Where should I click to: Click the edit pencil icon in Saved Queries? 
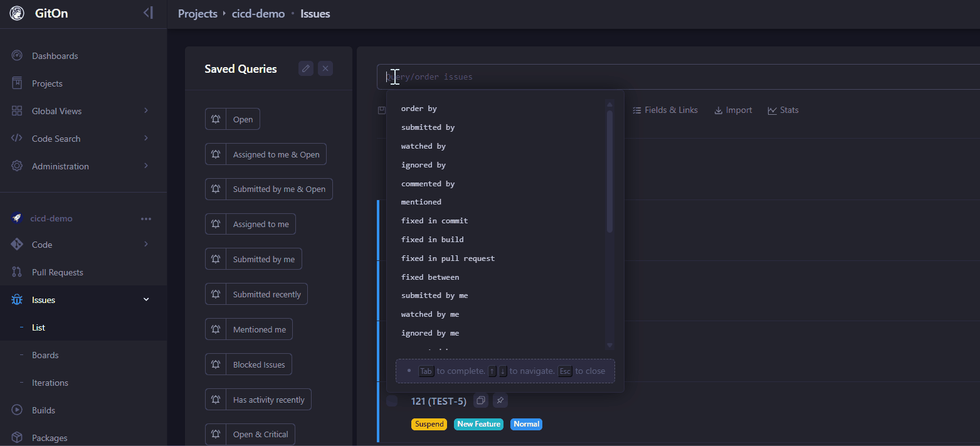(x=306, y=68)
